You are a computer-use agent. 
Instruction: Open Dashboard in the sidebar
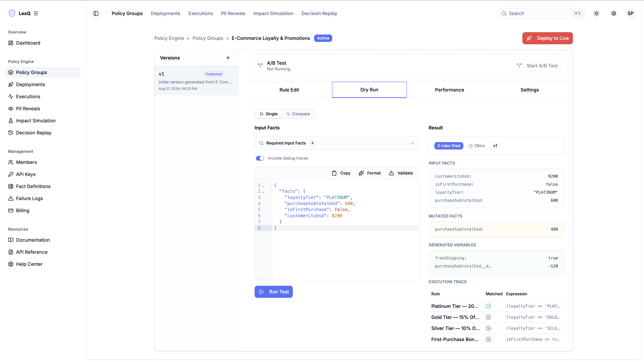(x=43, y=43)
